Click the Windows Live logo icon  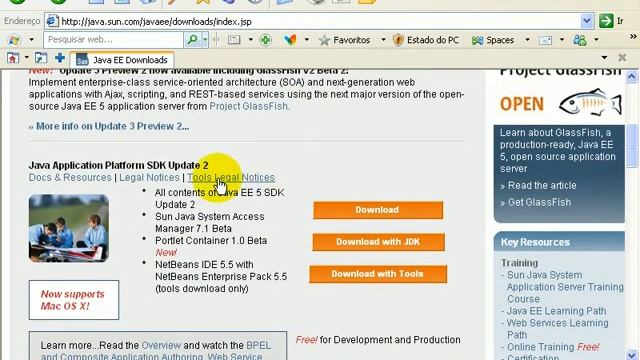point(14,40)
